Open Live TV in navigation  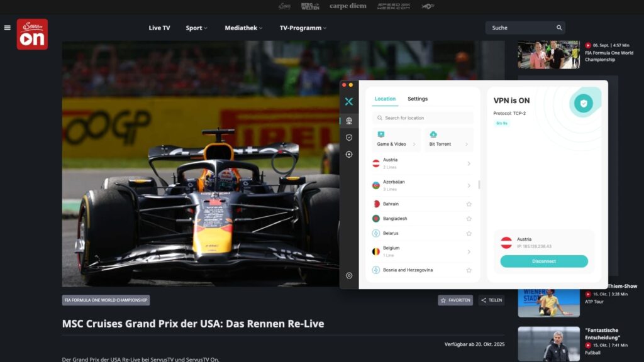pos(159,28)
